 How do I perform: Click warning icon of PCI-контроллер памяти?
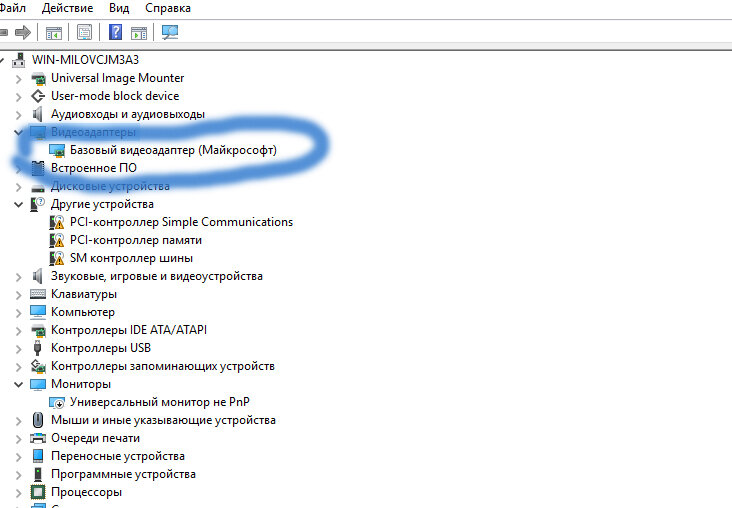(x=57, y=240)
